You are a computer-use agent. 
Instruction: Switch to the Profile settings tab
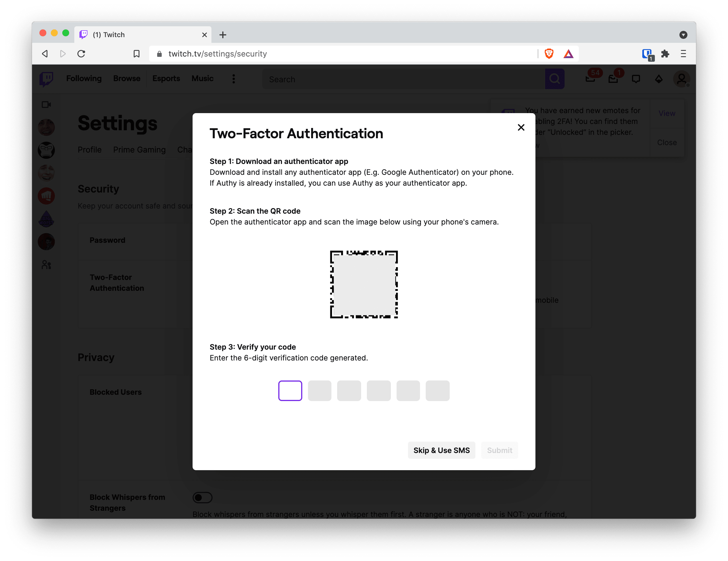(89, 150)
